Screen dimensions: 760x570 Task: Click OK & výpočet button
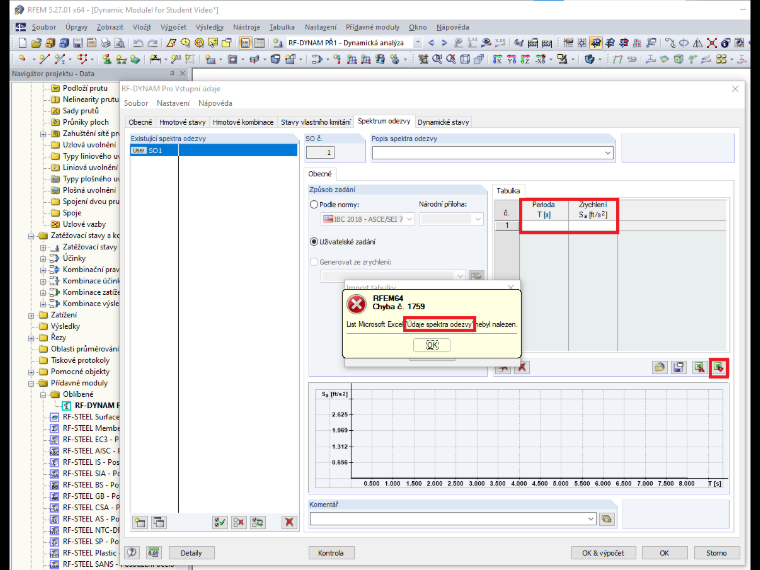click(603, 553)
